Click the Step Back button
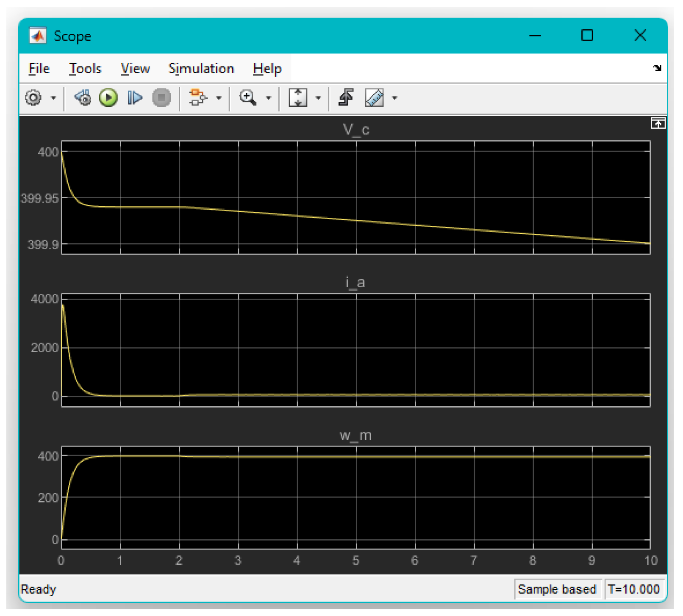The width and height of the screenshot is (683, 616). tap(83, 98)
